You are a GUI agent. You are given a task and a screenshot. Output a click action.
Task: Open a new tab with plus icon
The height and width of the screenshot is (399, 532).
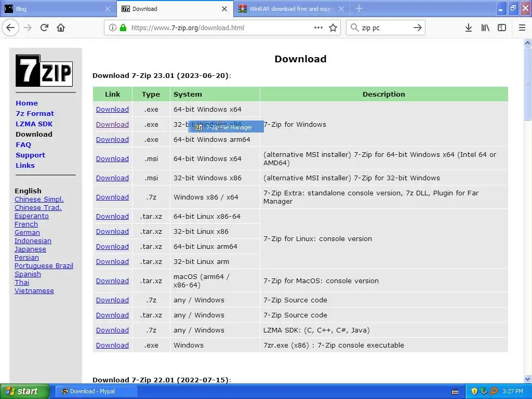[359, 8]
